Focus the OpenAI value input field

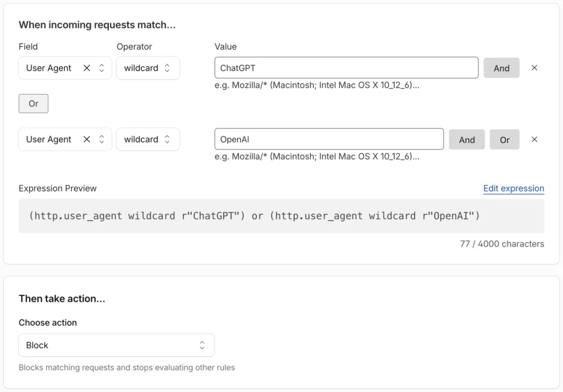click(x=329, y=139)
